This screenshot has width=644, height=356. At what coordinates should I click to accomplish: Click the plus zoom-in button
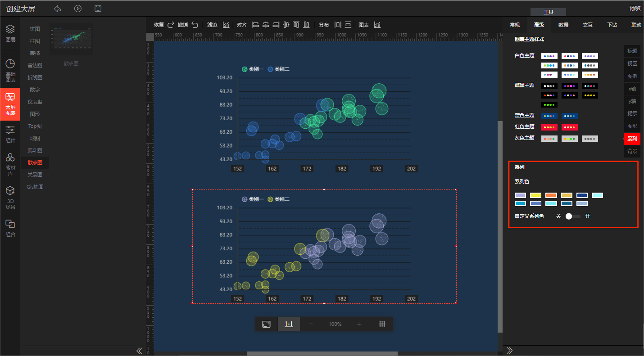click(x=359, y=324)
